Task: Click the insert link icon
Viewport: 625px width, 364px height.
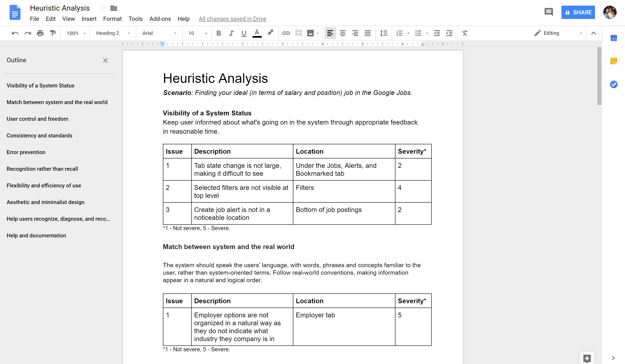Action: click(x=286, y=33)
